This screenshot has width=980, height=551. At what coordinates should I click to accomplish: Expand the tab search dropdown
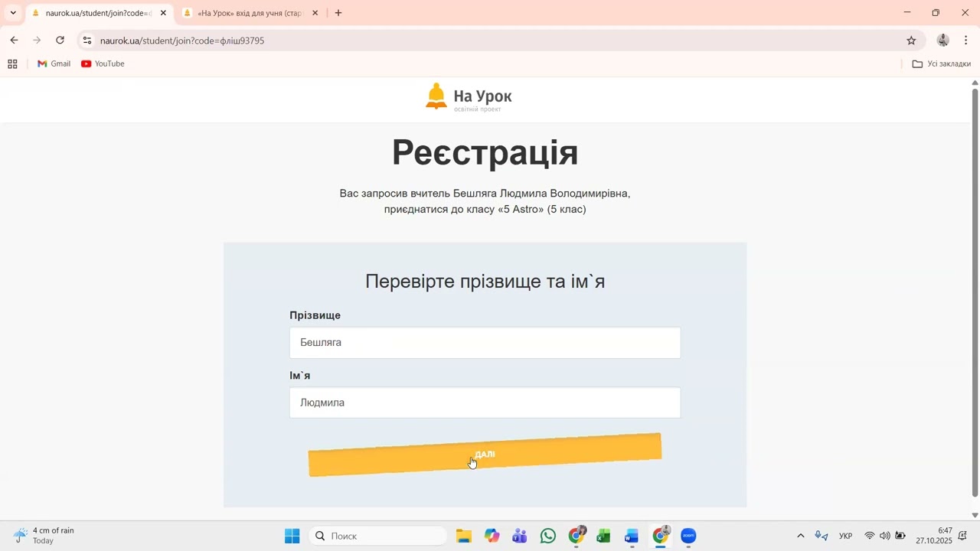pos(13,13)
